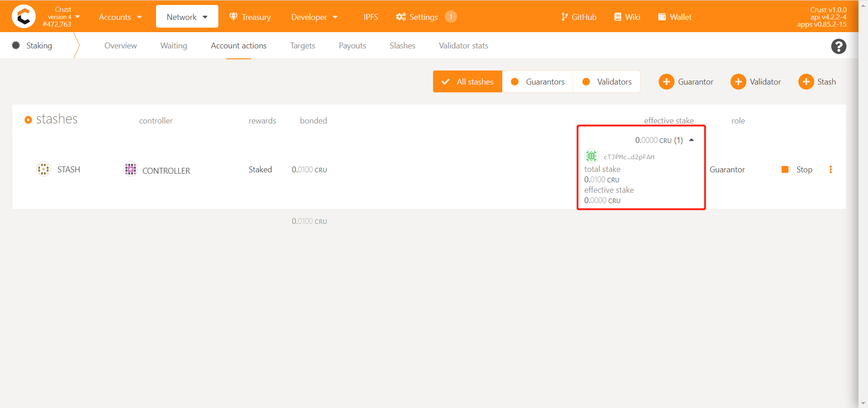
Task: Click the Staking section label
Action: (39, 46)
